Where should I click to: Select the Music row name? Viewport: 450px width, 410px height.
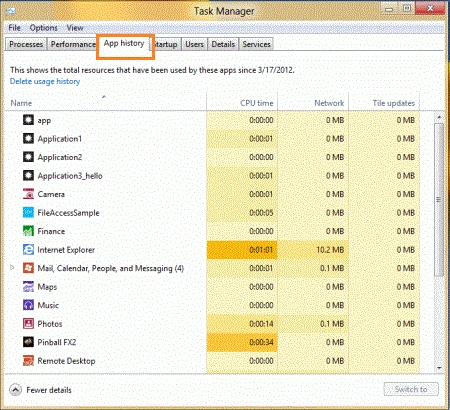coord(48,305)
